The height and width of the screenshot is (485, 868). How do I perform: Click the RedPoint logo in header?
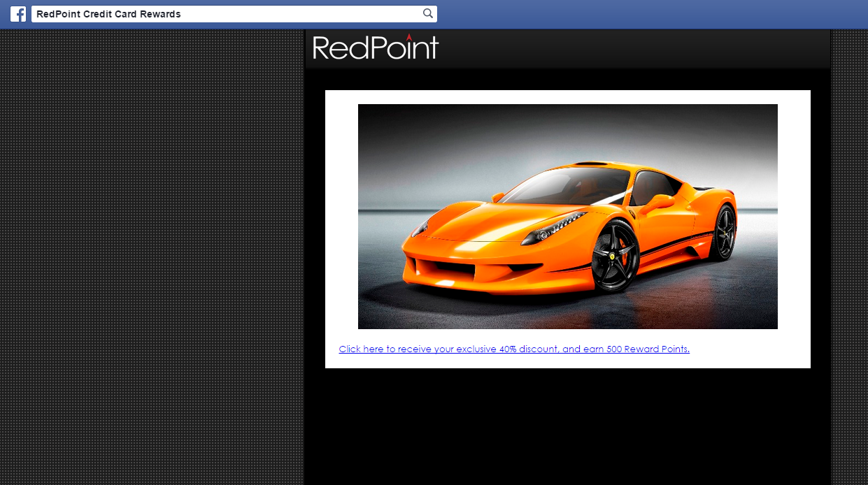(376, 47)
